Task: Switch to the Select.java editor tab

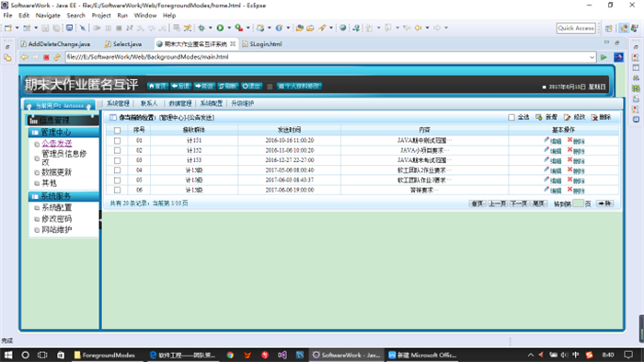Action: click(x=123, y=44)
